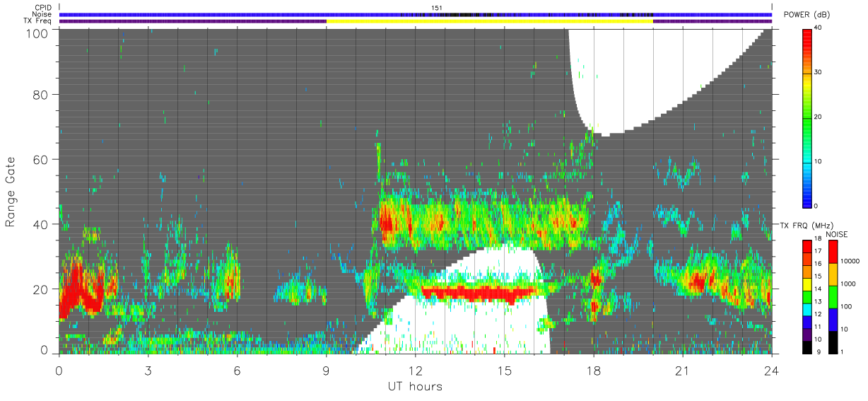
Task: Click the Noise row label at top left
Action: coord(43,14)
